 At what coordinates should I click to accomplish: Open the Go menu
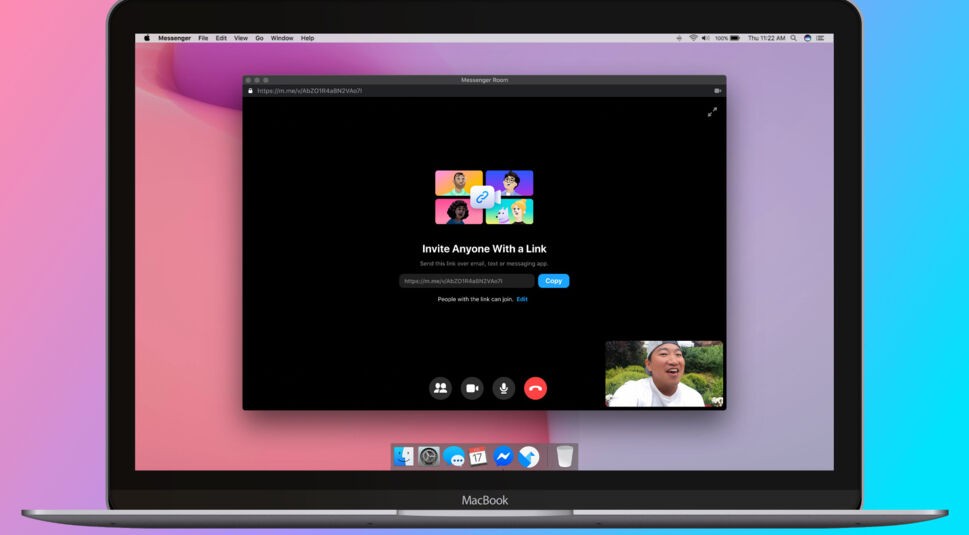pyautogui.click(x=260, y=38)
